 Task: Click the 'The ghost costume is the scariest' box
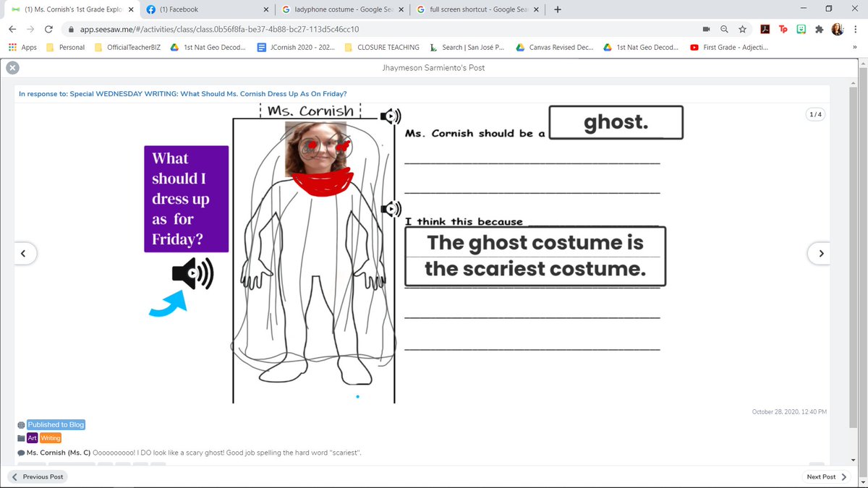(x=535, y=256)
